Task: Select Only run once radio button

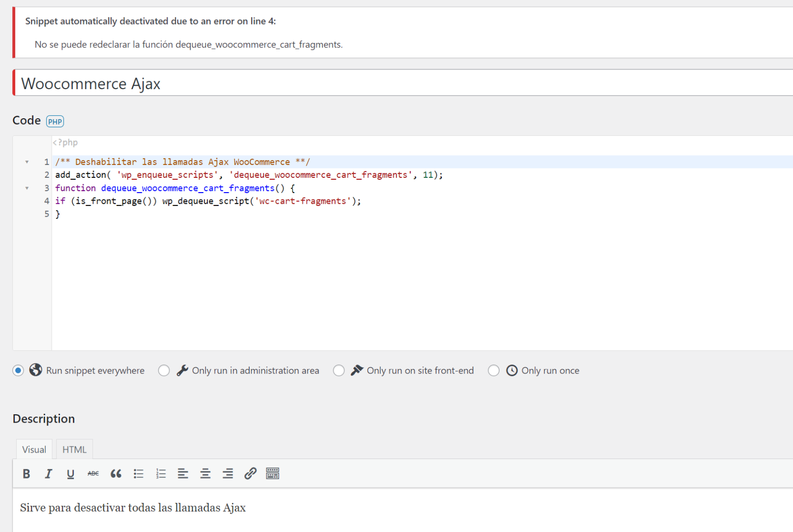Action: coord(494,370)
